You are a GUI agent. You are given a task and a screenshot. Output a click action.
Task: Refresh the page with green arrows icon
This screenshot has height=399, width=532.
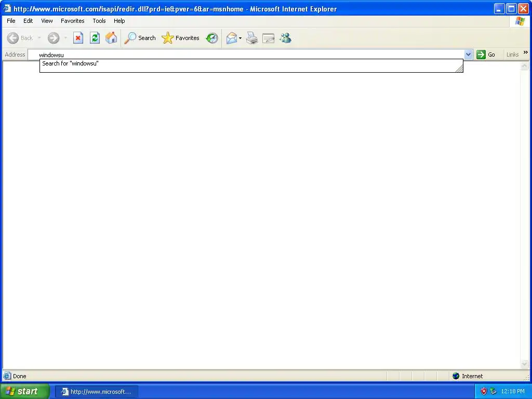[x=95, y=38]
